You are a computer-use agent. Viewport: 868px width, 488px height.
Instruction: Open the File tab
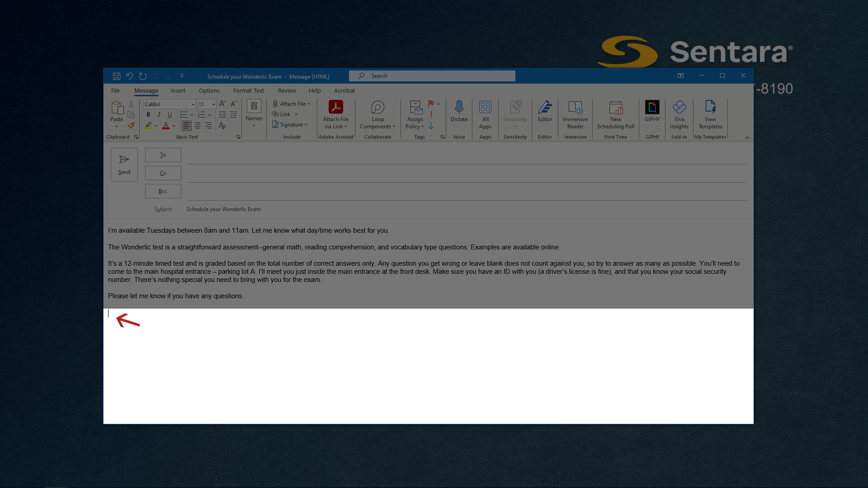(115, 90)
